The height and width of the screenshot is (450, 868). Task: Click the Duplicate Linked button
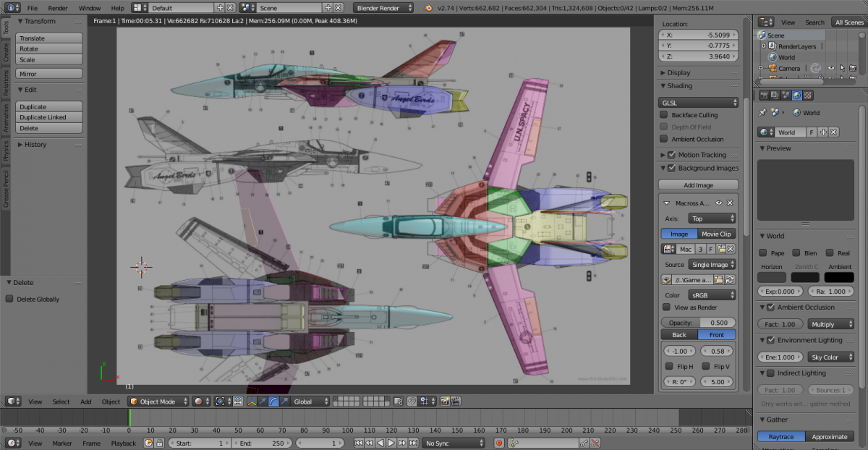tap(48, 117)
